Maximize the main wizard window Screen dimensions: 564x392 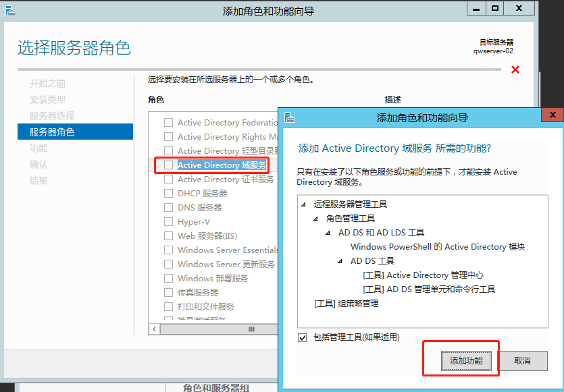[x=495, y=9]
